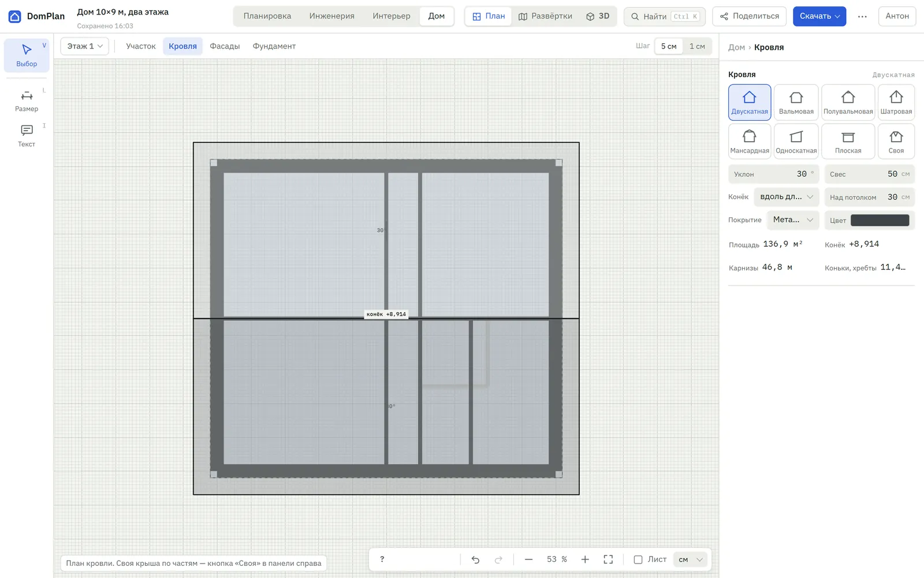Pick the Текст annotation tool
Screen dimensions: 924x578
click(27, 136)
